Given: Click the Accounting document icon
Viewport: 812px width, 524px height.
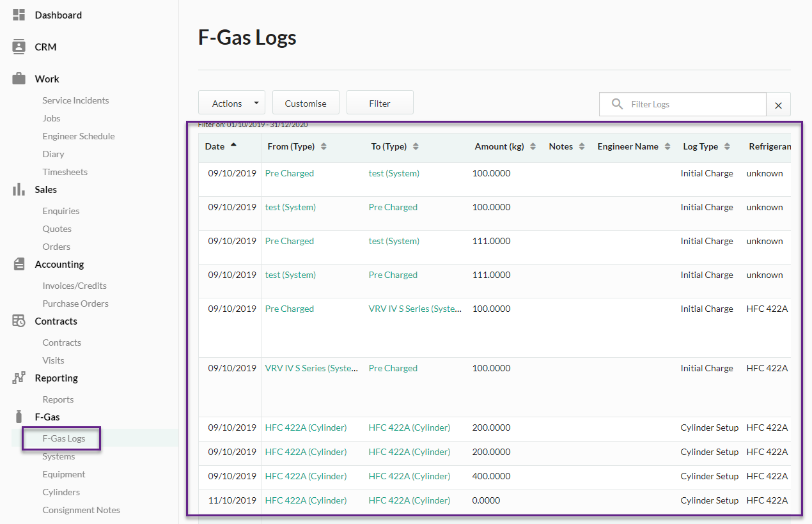Looking at the screenshot, I should coord(19,264).
